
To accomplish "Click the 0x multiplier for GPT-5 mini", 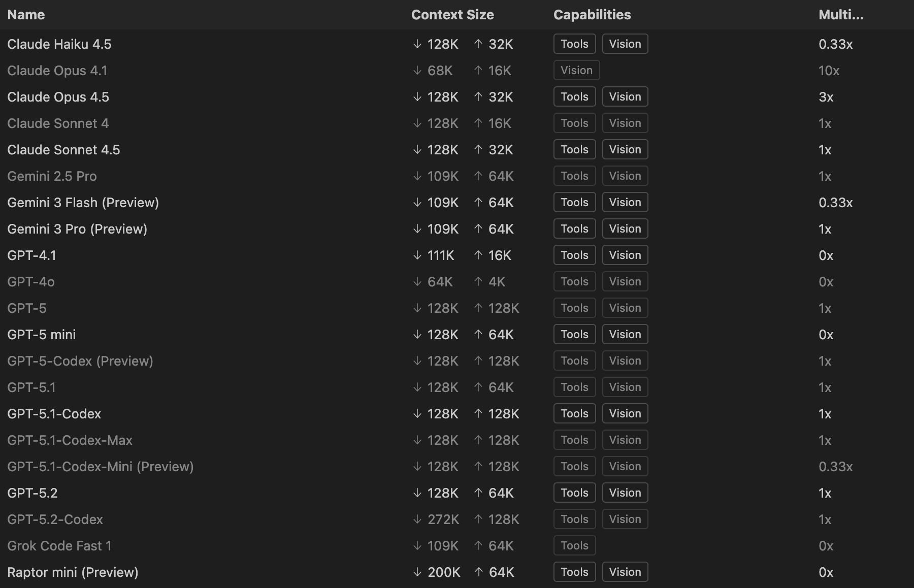I will (826, 335).
